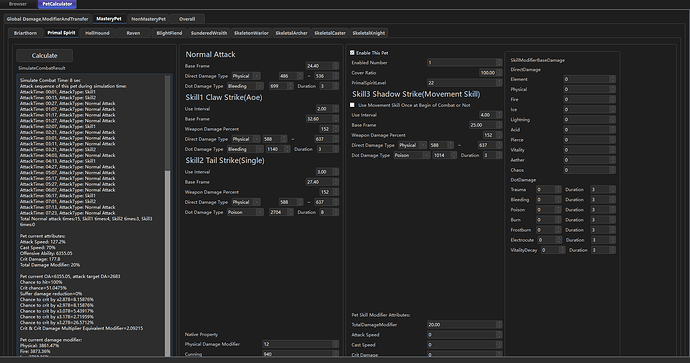Select the Primal Spirit pet tab
The height and width of the screenshot is (363, 690).
click(61, 33)
